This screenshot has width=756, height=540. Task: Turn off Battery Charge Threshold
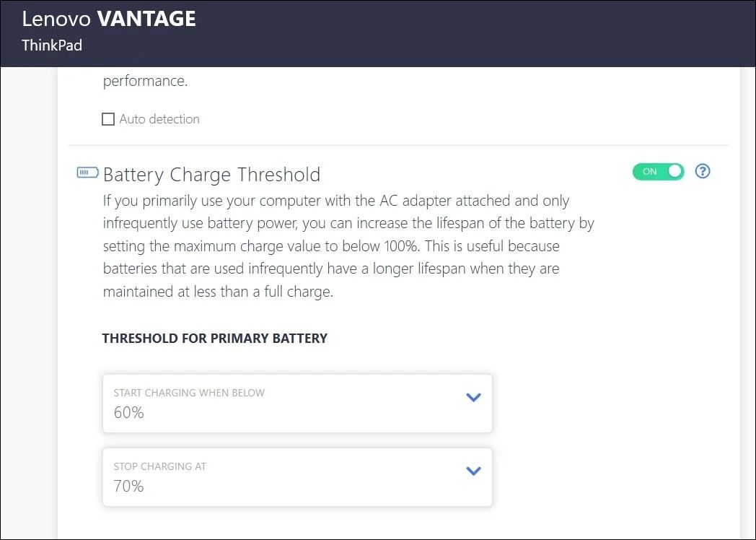(658, 171)
